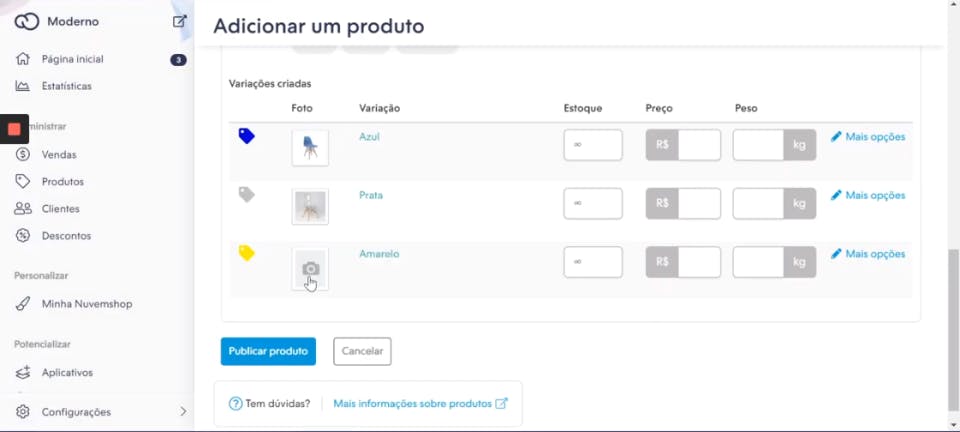960x432 pixels.
Task: Open Descontos menu item
Action: (66, 236)
